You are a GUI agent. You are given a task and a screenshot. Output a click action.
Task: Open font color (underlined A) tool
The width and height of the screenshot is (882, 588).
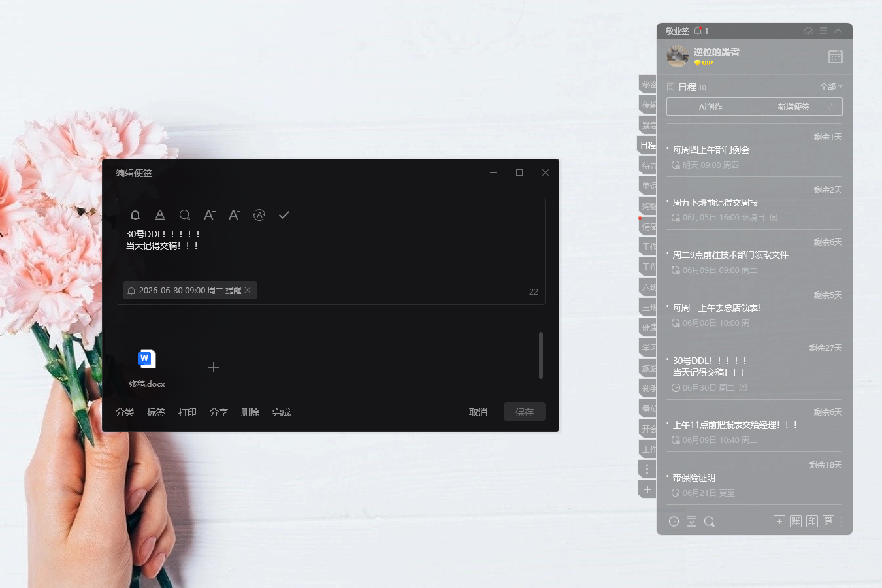click(x=160, y=215)
